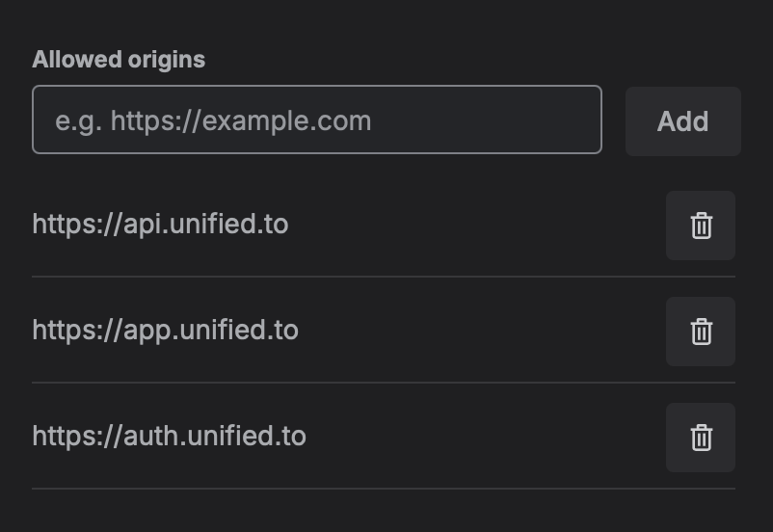Click the trash icon beside api.unified.to
The height and width of the screenshot is (532, 773).
(701, 226)
